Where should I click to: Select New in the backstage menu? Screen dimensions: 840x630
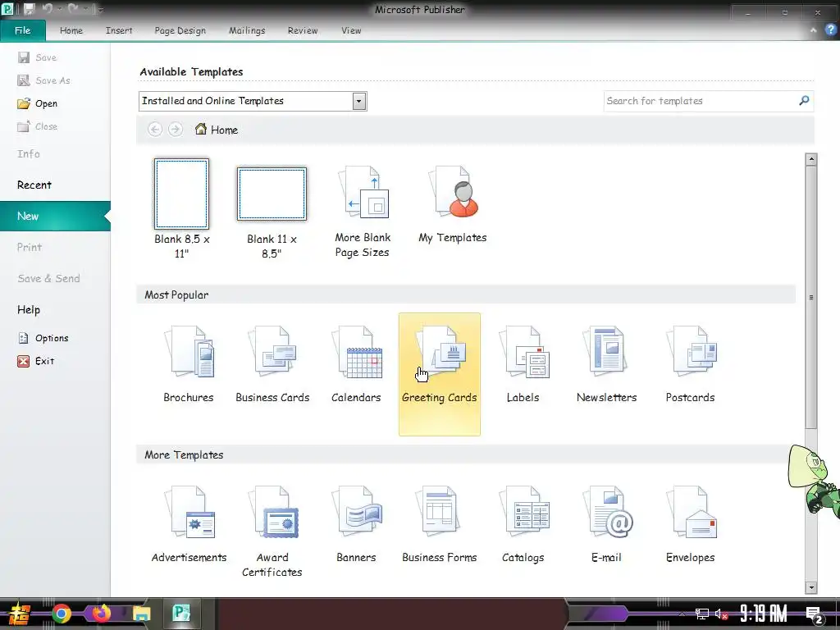[55, 216]
